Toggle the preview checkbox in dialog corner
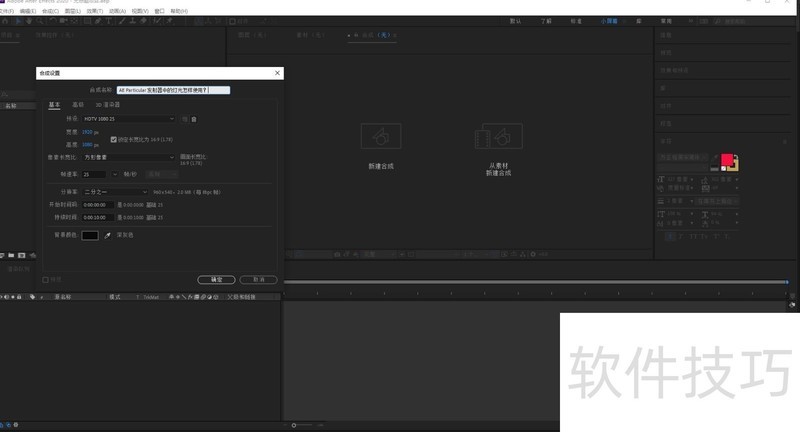This screenshot has height=432, width=800. click(45, 279)
